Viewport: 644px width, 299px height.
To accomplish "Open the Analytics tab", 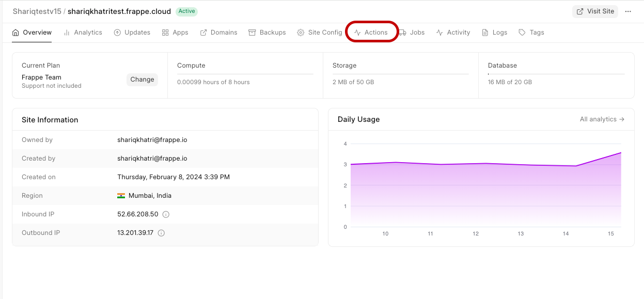I will tap(83, 33).
